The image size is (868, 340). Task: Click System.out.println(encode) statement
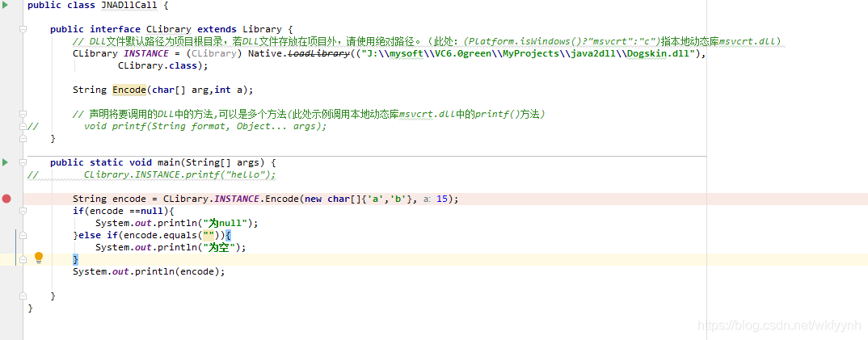149,272
